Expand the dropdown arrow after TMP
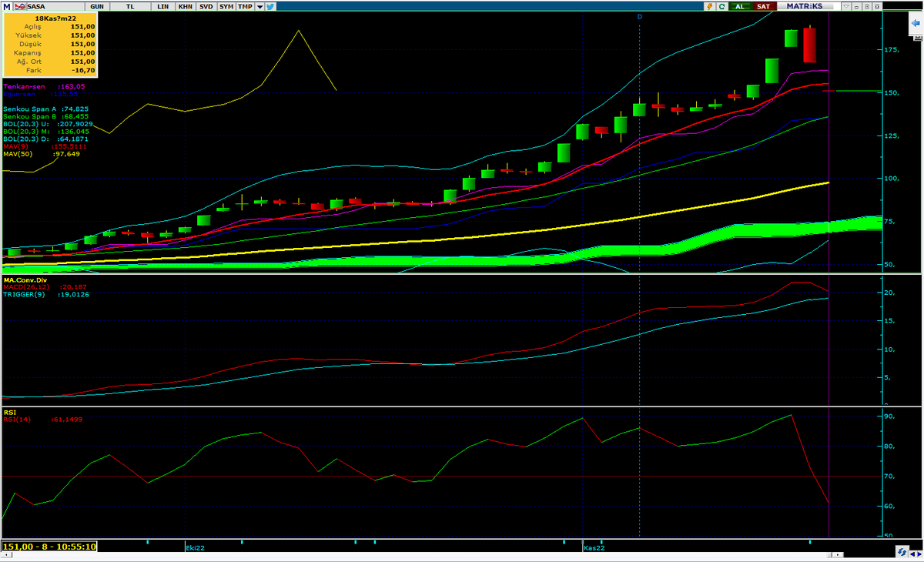This screenshot has width=924, height=562. (x=259, y=6)
